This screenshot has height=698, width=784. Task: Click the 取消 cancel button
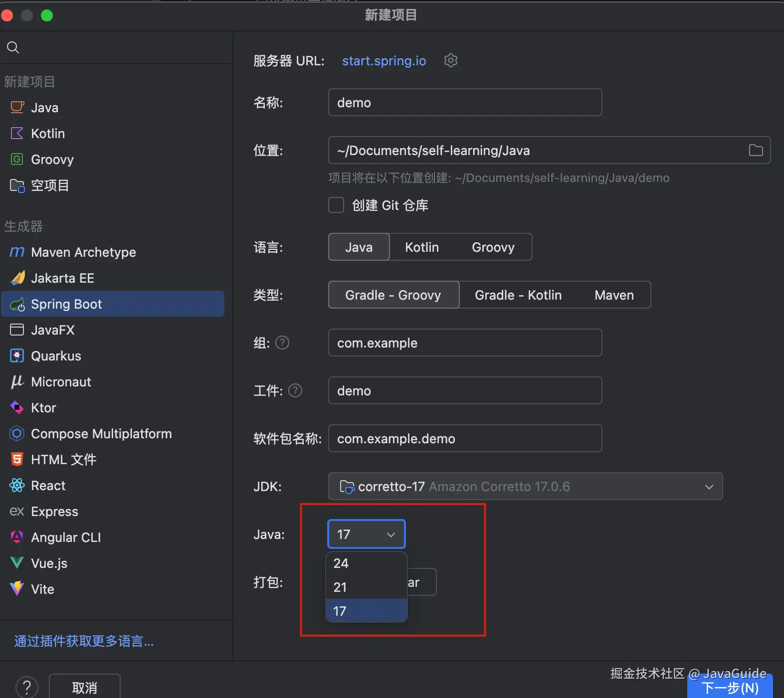(84, 687)
